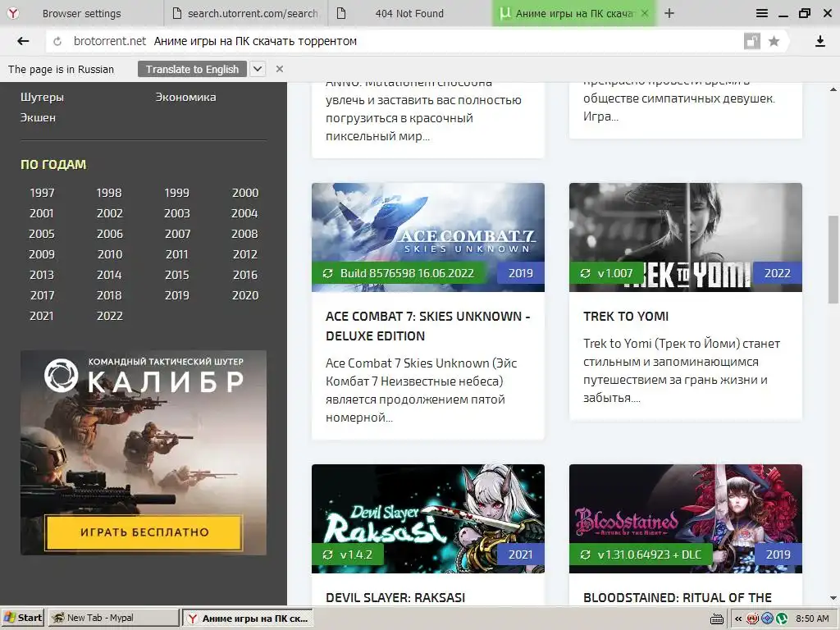Select the Аниме игры на ПК tab
The height and width of the screenshot is (630, 840).
pyautogui.click(x=573, y=13)
